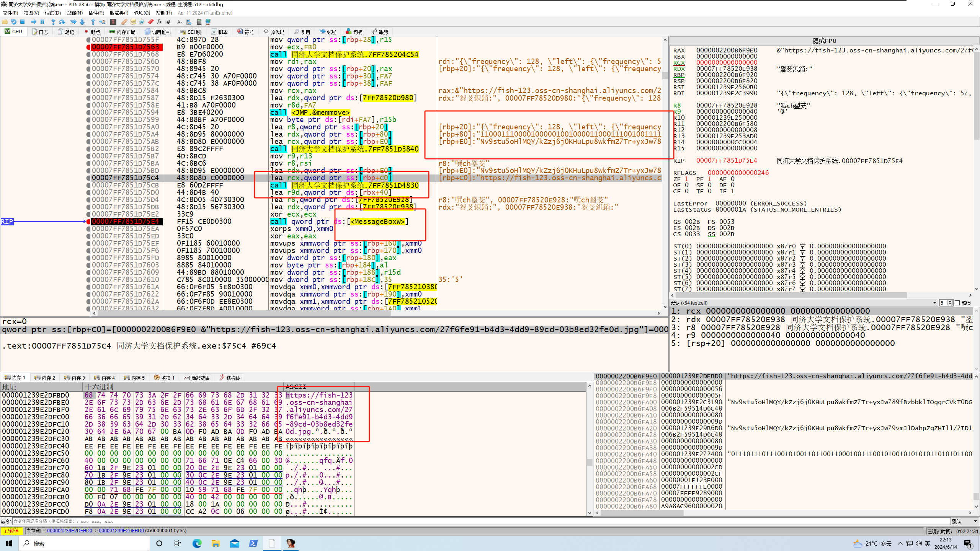Click the 地址 column header in dump

(41, 387)
